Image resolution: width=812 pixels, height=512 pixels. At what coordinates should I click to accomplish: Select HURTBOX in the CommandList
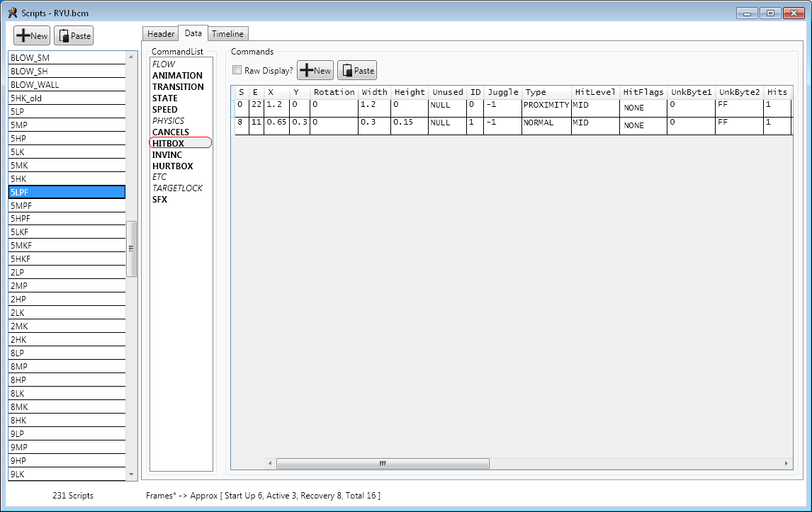(172, 166)
